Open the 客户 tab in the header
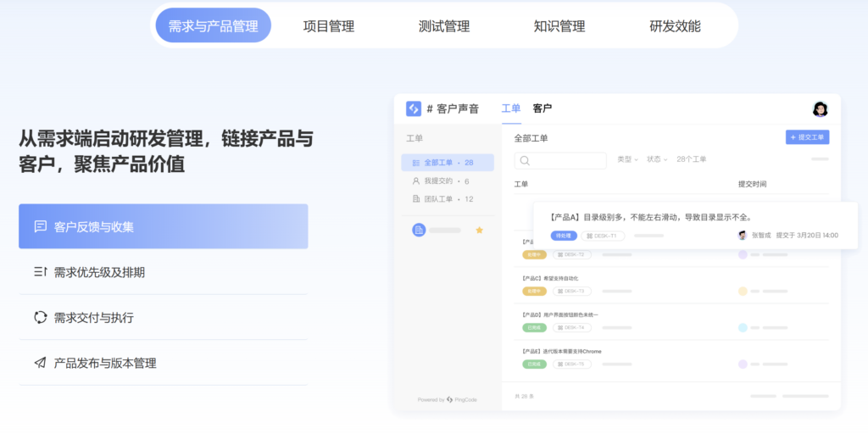The width and height of the screenshot is (868, 434). pos(542,108)
